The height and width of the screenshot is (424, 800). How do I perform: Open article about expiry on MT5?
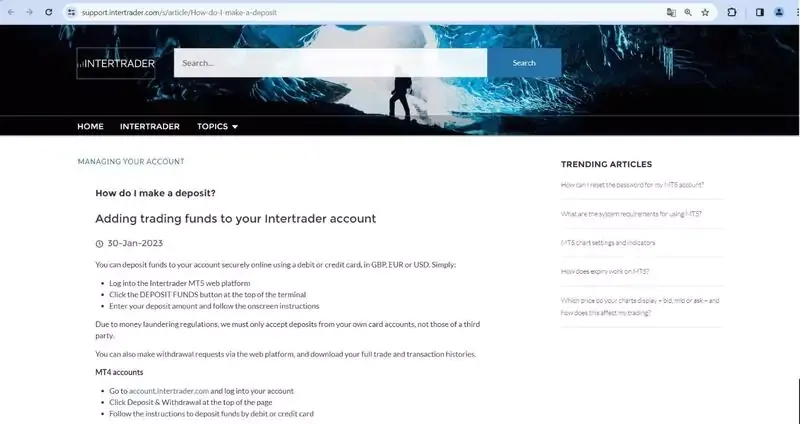coord(605,271)
